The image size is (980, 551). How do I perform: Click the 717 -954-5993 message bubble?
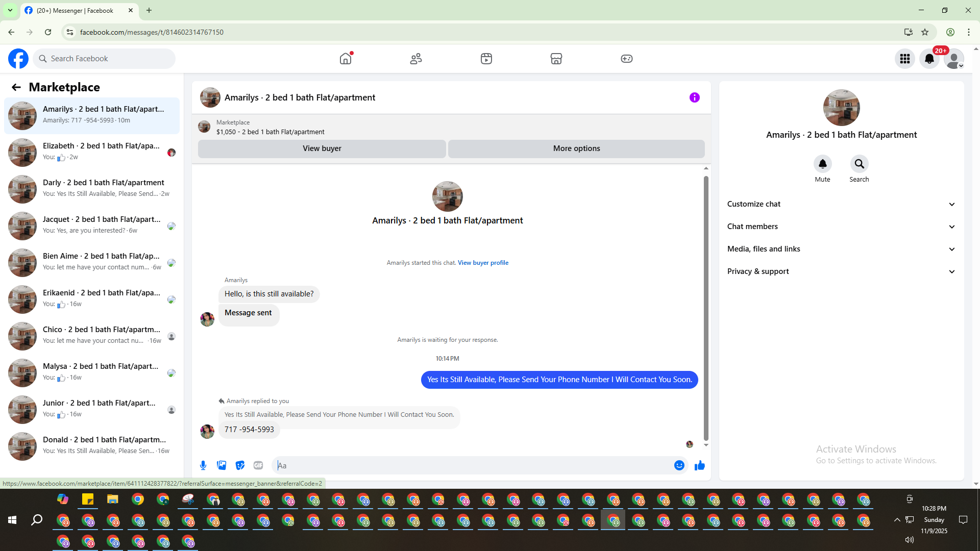coord(249,430)
